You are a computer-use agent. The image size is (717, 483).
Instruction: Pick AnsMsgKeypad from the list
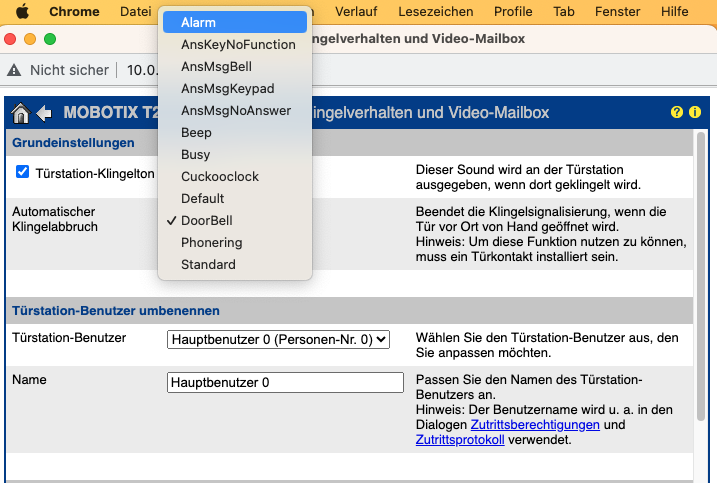tap(235, 88)
